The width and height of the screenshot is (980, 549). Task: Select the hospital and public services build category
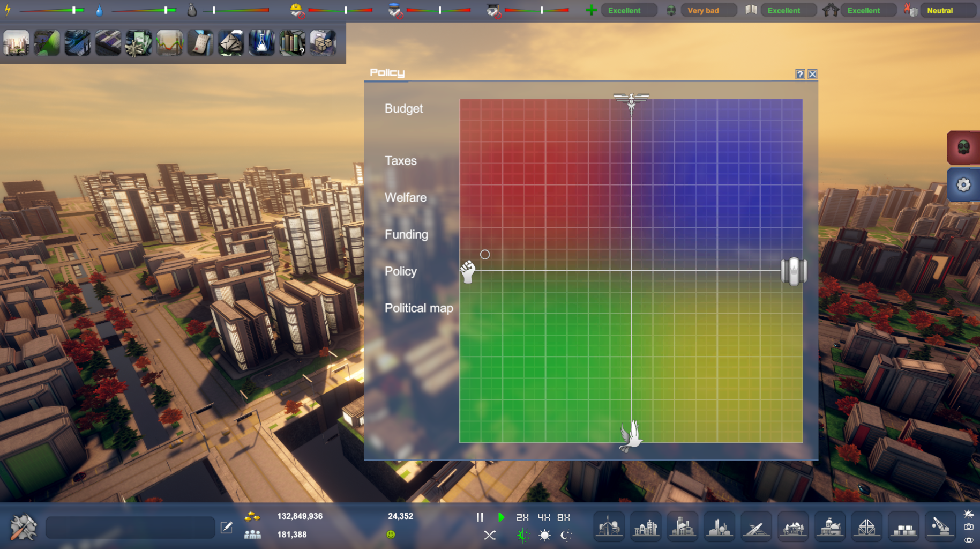point(646,526)
